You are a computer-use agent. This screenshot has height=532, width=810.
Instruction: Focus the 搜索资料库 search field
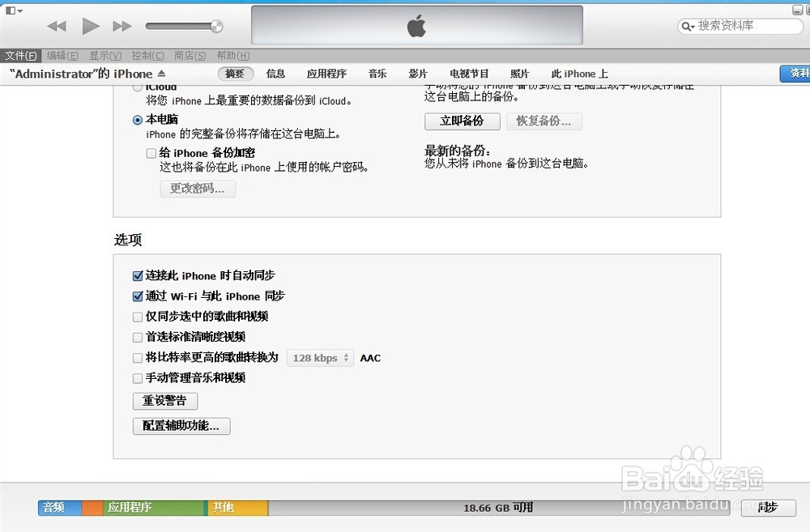click(x=740, y=26)
